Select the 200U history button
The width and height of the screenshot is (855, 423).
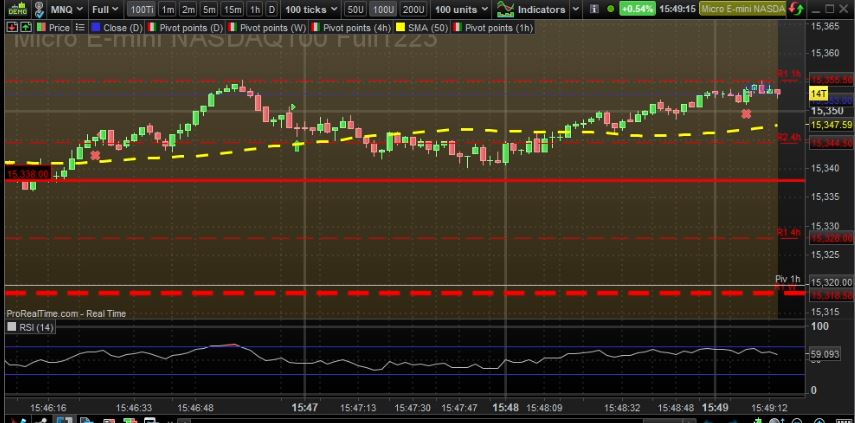[x=412, y=9]
